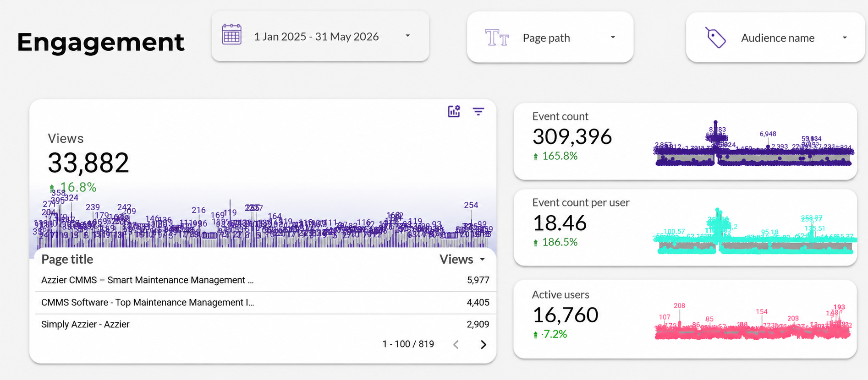Click the green arrow beside 165.8%

[536, 157]
